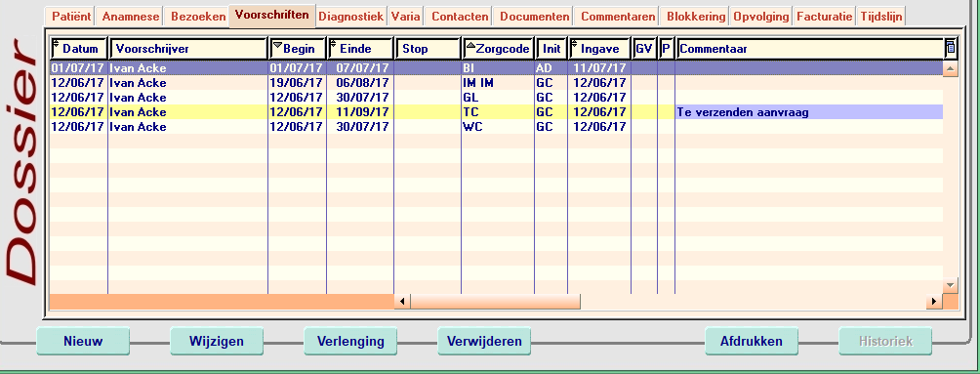Click the horizontal scrollbar thumb
The height and width of the screenshot is (374, 980).
point(495,302)
